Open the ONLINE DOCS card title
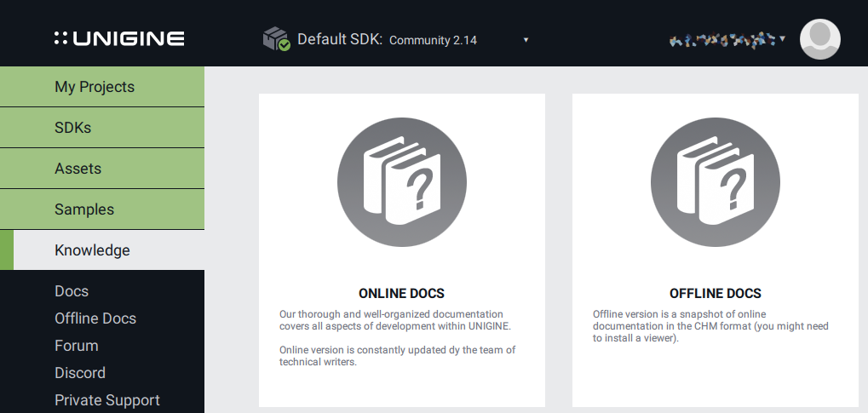The height and width of the screenshot is (413, 868). tap(401, 294)
